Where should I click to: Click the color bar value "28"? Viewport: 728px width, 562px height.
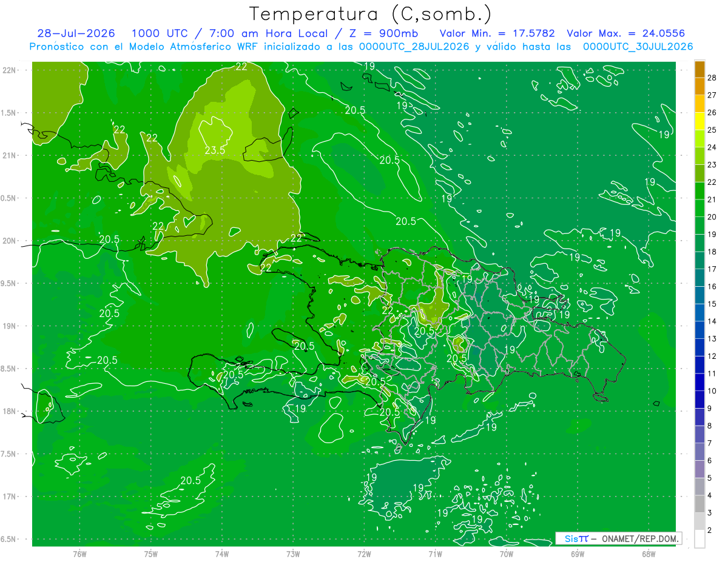(x=712, y=78)
